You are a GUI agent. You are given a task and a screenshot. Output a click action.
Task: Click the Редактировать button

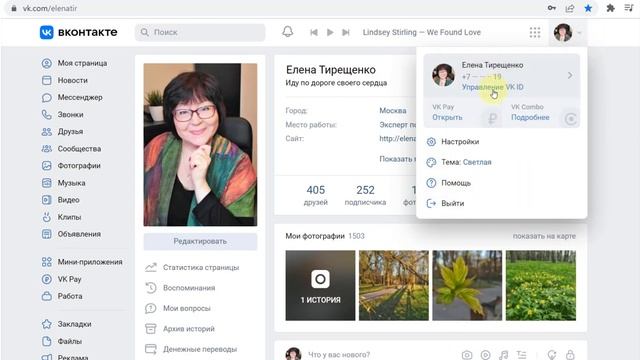click(x=200, y=242)
